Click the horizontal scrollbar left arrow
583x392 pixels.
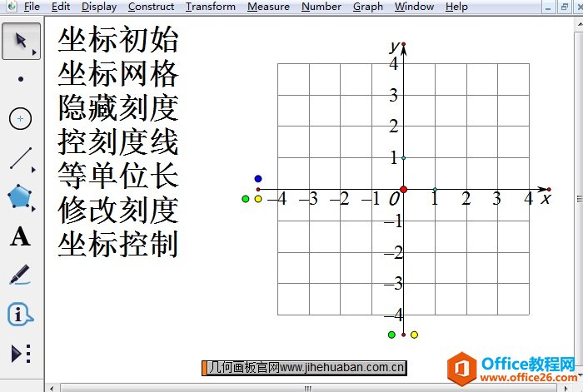(52, 389)
